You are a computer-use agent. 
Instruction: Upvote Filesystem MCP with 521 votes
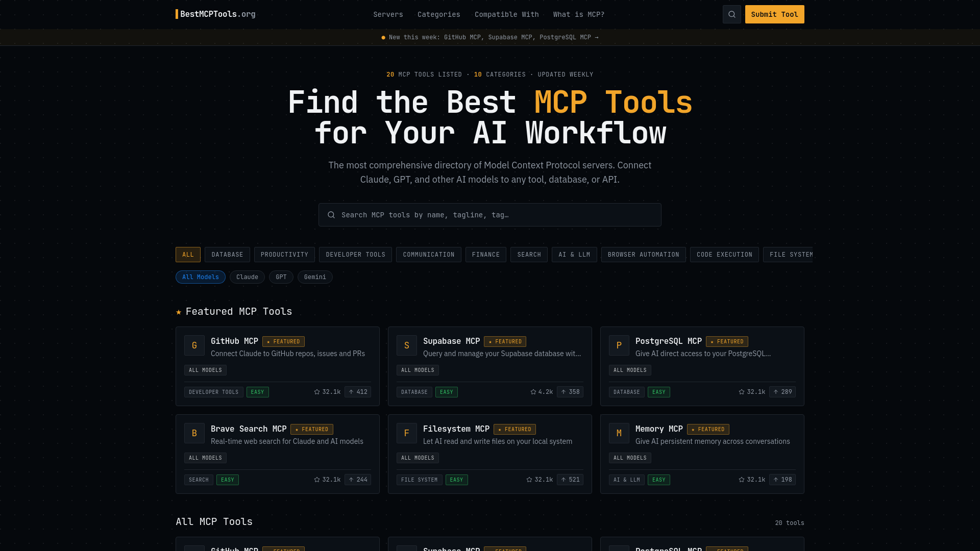570,480
